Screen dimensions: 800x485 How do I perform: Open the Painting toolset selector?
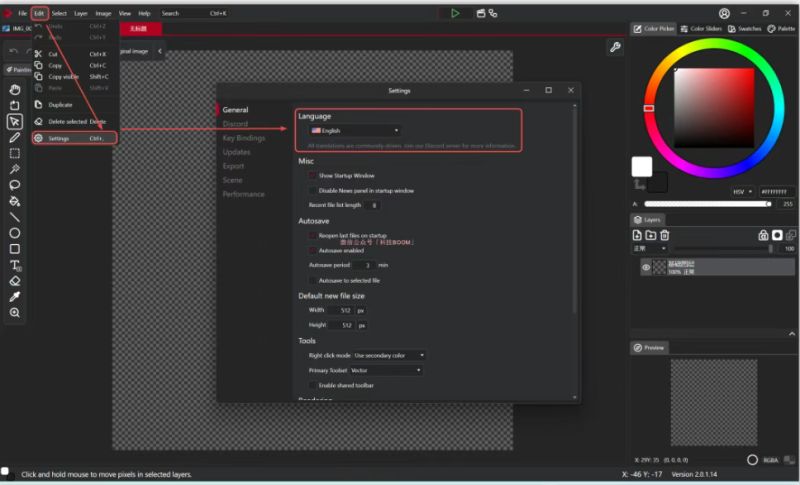pos(18,69)
